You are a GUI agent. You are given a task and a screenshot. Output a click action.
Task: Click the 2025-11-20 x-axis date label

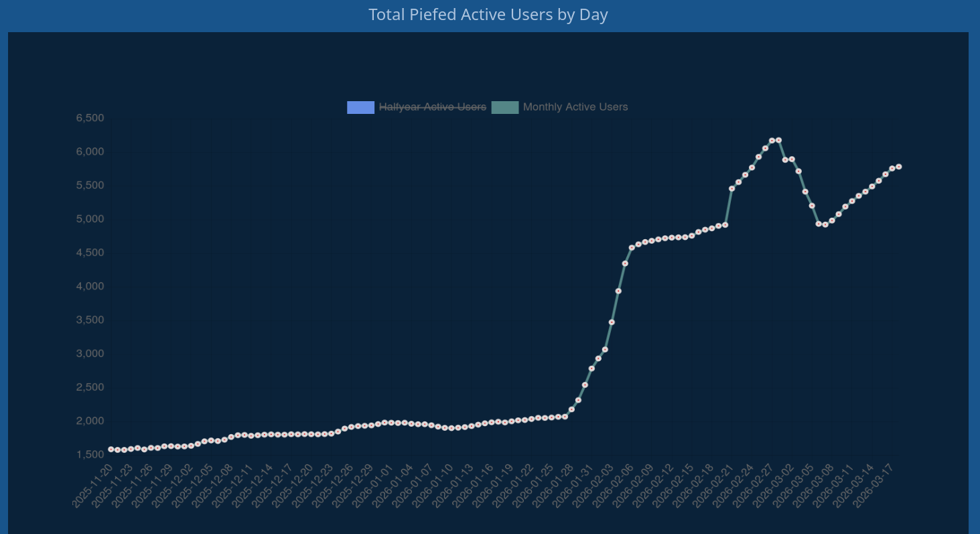coord(94,484)
